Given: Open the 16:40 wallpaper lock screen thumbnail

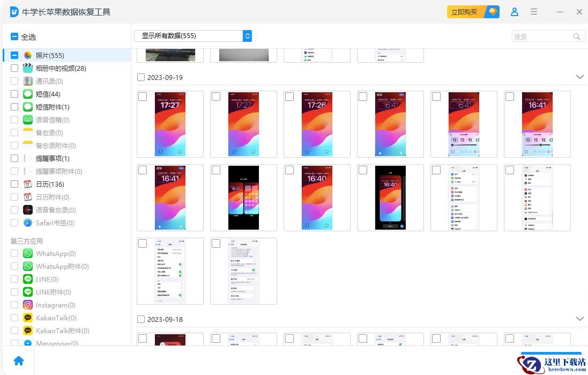Looking at the screenshot, I should [317, 197].
